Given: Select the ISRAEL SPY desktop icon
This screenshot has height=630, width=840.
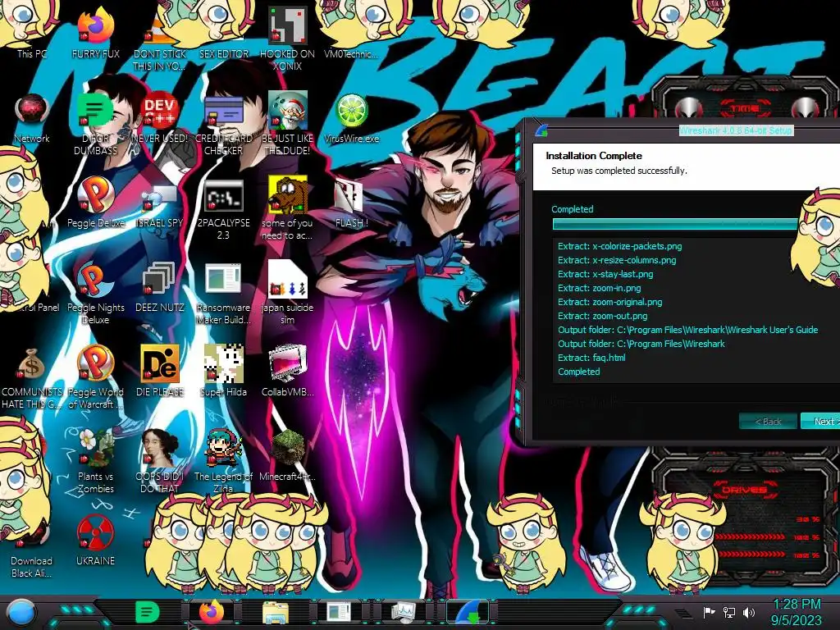Looking at the screenshot, I should tap(159, 203).
